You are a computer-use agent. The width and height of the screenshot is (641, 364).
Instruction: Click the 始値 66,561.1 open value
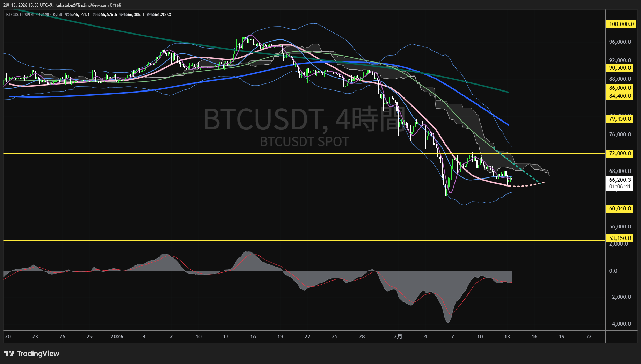coord(78,15)
